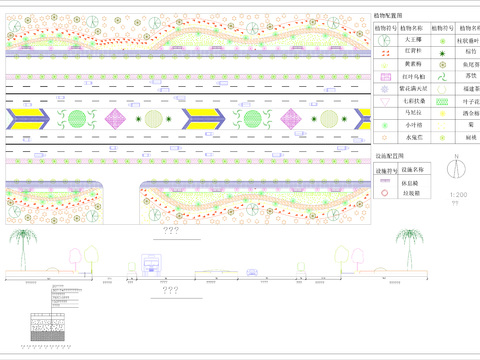
Task: Click the yellow hexagon 福建茶 legend symbol
Action: [442, 90]
